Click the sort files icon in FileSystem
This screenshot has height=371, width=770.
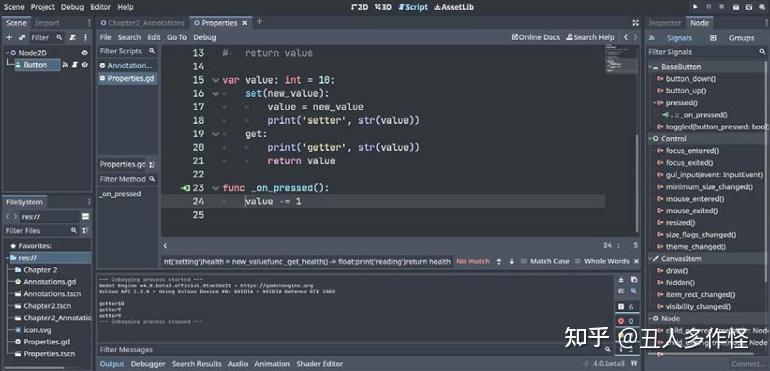pos(85,230)
